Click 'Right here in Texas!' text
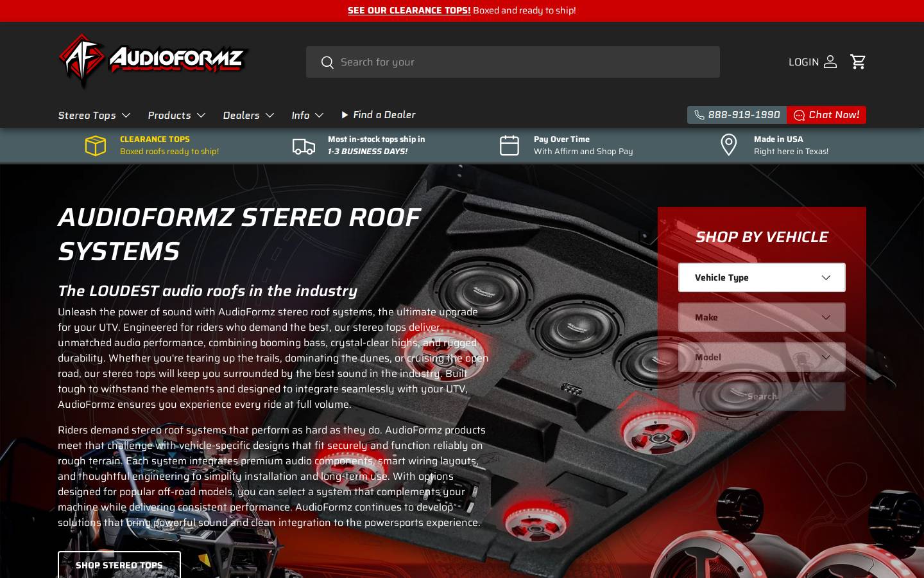The width and height of the screenshot is (924, 578). pos(791,152)
